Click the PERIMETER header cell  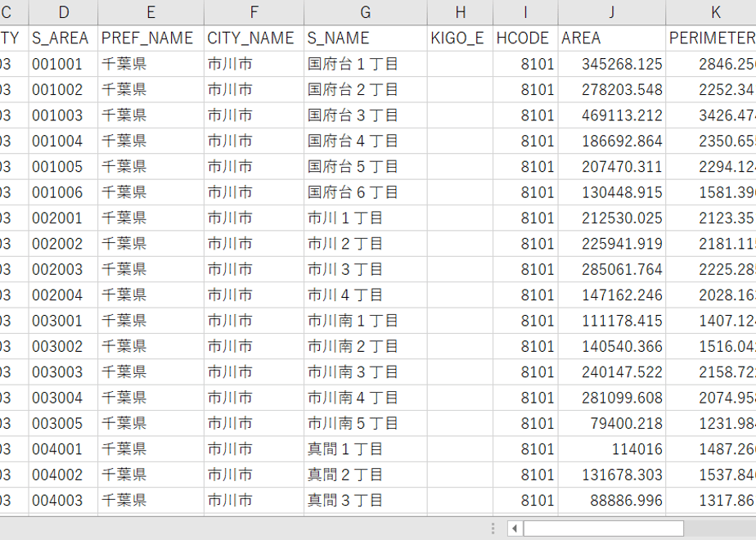click(x=711, y=38)
